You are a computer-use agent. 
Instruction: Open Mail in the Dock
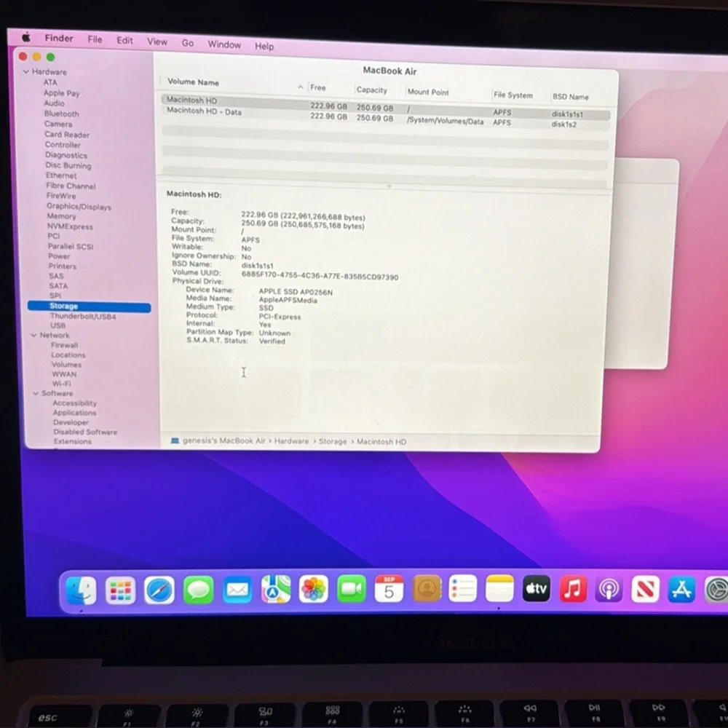pyautogui.click(x=237, y=590)
